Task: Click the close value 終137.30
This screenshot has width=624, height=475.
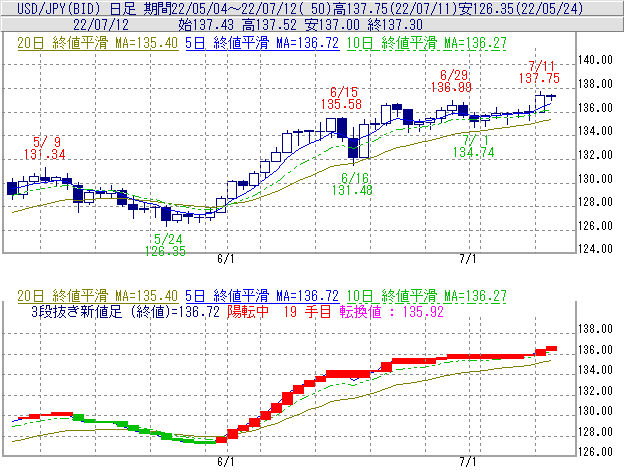Action: coord(395,25)
